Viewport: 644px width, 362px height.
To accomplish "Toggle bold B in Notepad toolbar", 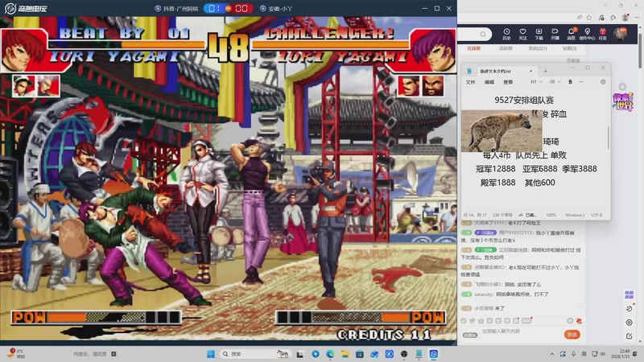I will pyautogui.click(x=570, y=82).
